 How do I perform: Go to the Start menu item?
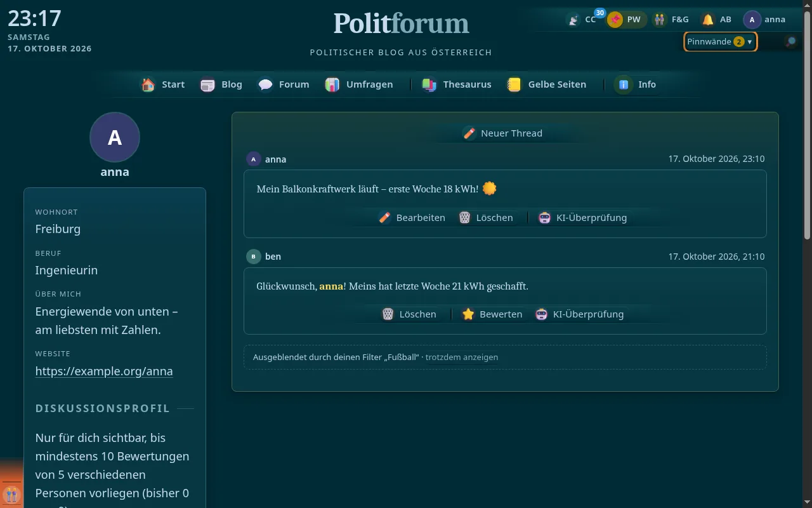163,84
